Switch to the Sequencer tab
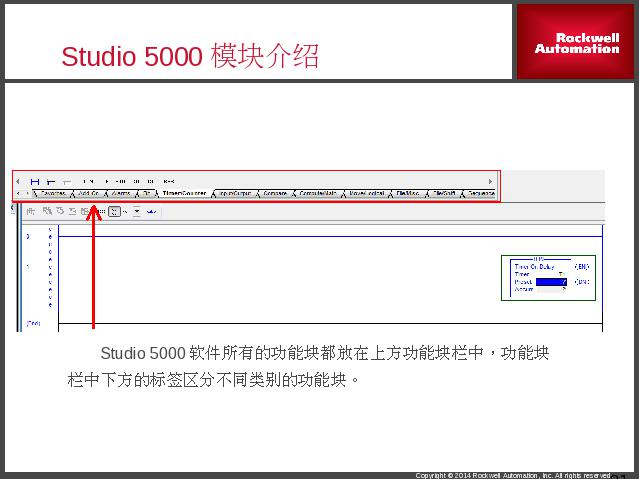The width and height of the screenshot is (640, 480). point(481,193)
